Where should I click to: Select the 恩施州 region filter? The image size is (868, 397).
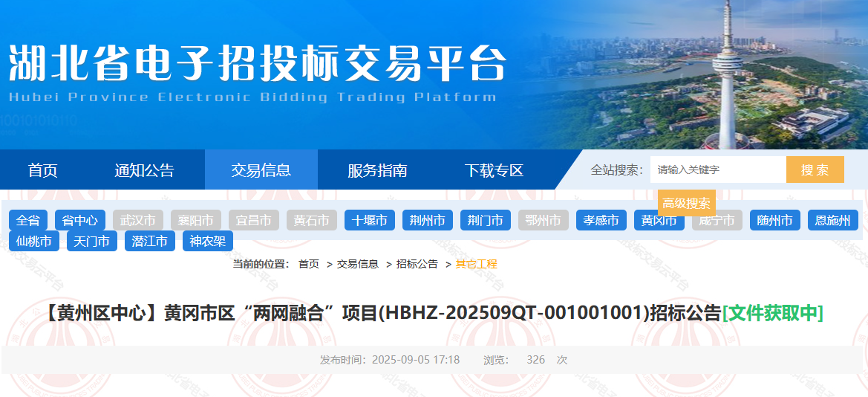pyautogui.click(x=832, y=221)
